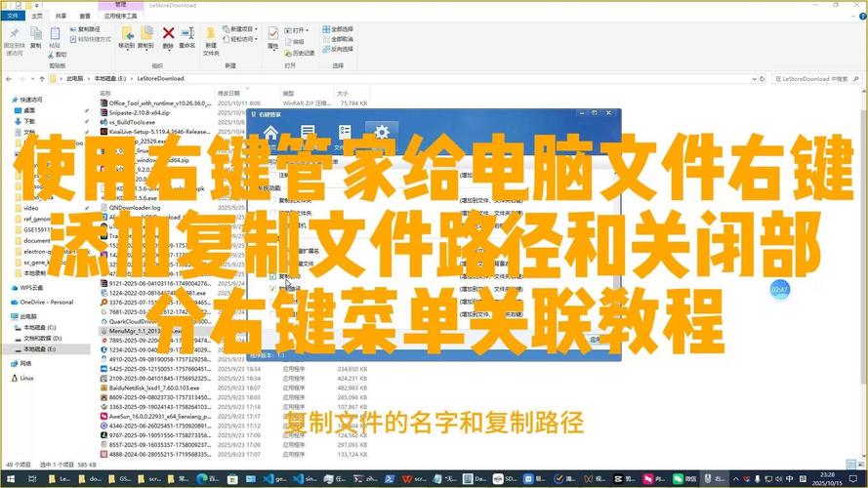868x488 pixels.
Task: Click 历史记录 in the ribbon
Action: coord(300,53)
